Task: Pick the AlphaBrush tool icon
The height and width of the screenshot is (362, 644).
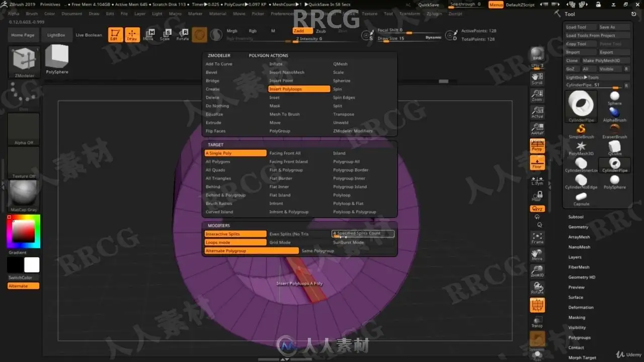Action: click(x=614, y=114)
